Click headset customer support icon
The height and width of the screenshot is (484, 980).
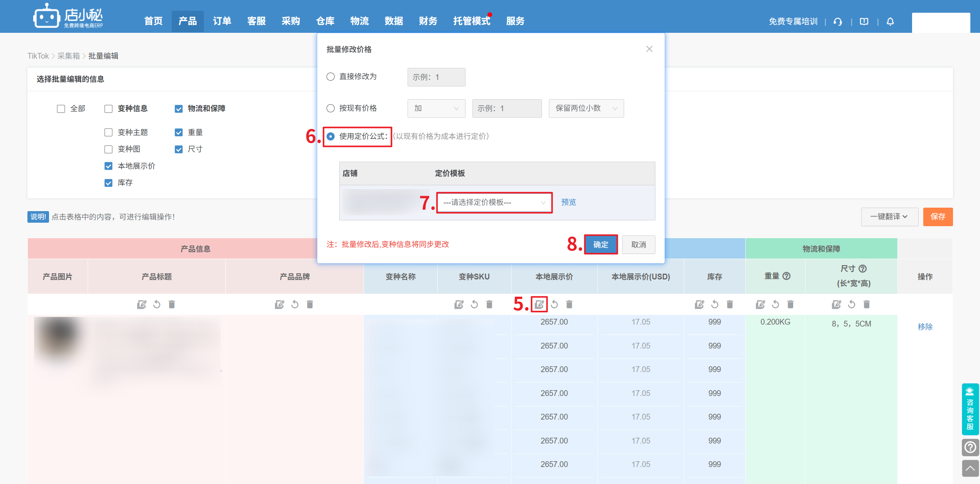(838, 22)
